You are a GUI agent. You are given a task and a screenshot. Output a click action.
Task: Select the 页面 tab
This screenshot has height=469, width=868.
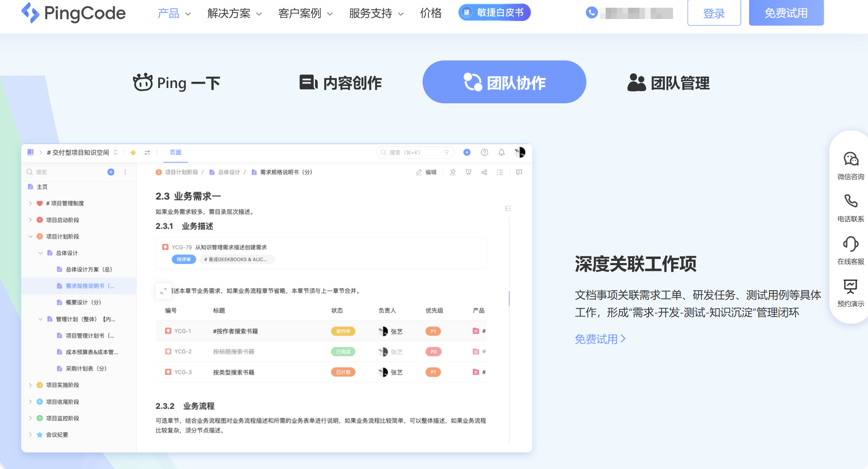[x=176, y=152]
